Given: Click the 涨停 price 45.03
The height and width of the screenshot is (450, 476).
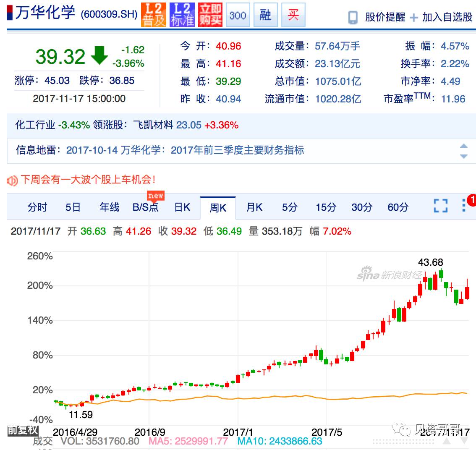Looking at the screenshot, I should pos(57,81).
